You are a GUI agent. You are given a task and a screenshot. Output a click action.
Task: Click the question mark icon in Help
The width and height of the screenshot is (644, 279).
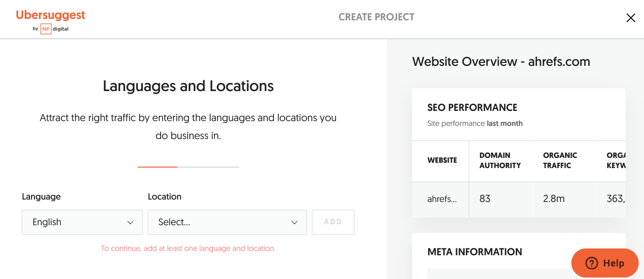coord(592,263)
